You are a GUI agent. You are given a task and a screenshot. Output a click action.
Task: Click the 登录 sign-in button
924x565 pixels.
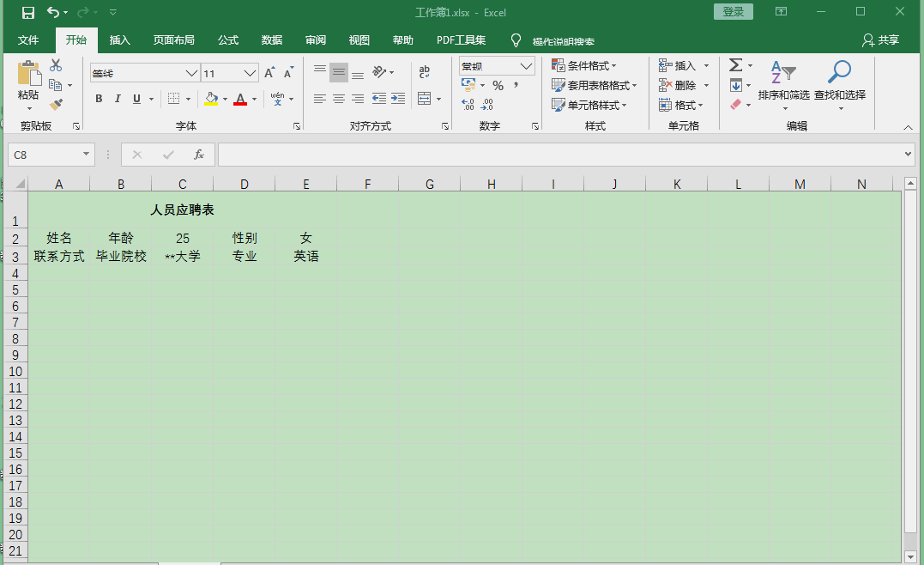point(733,12)
